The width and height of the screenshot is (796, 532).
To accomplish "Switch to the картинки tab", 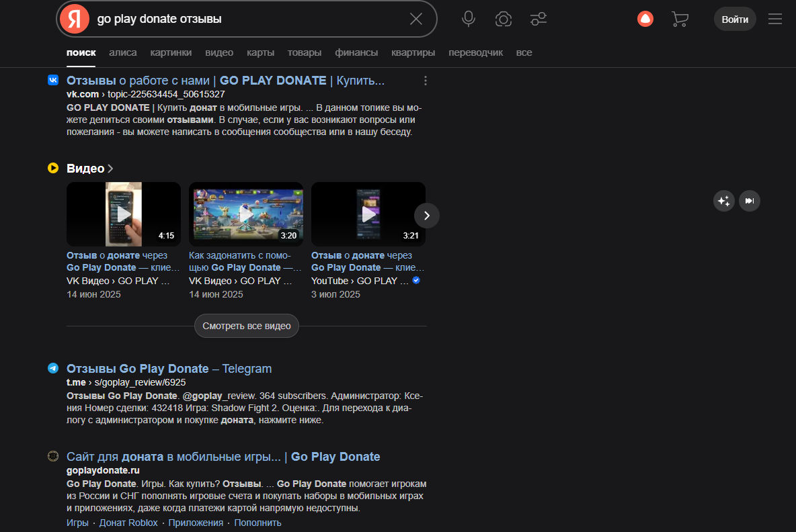I will 171,52.
